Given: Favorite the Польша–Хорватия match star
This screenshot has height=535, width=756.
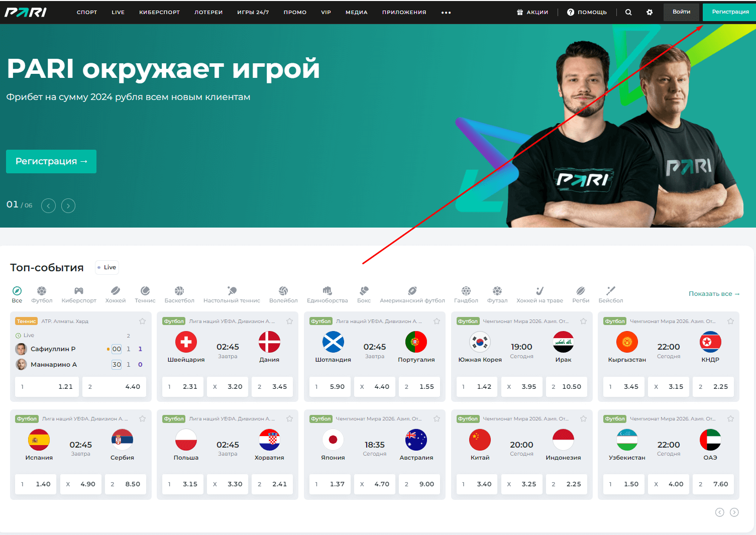Looking at the screenshot, I should [x=289, y=418].
